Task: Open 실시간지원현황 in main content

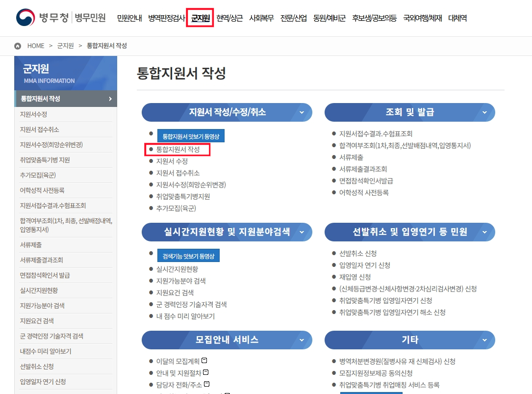Action: click(x=177, y=269)
